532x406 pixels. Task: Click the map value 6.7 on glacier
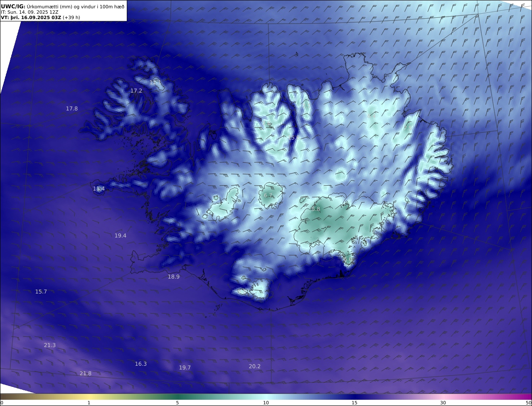point(268,195)
